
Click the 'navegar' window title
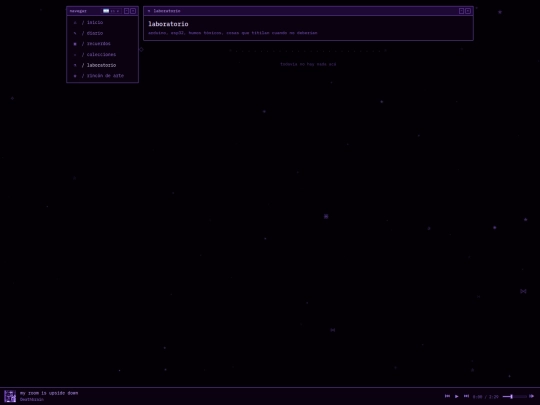pos(78,11)
